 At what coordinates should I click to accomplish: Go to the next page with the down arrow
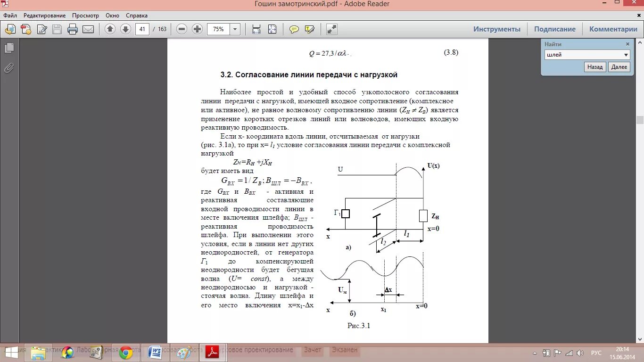pyautogui.click(x=125, y=29)
